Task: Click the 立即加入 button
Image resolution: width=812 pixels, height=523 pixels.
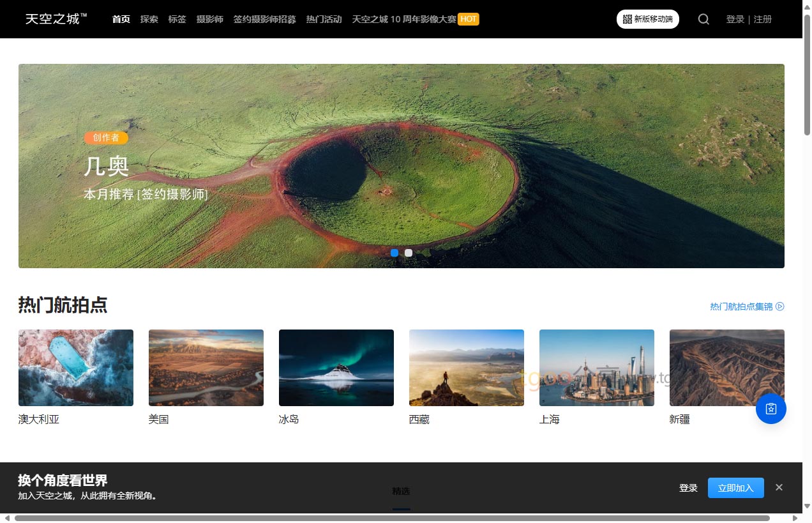Action: coord(735,488)
